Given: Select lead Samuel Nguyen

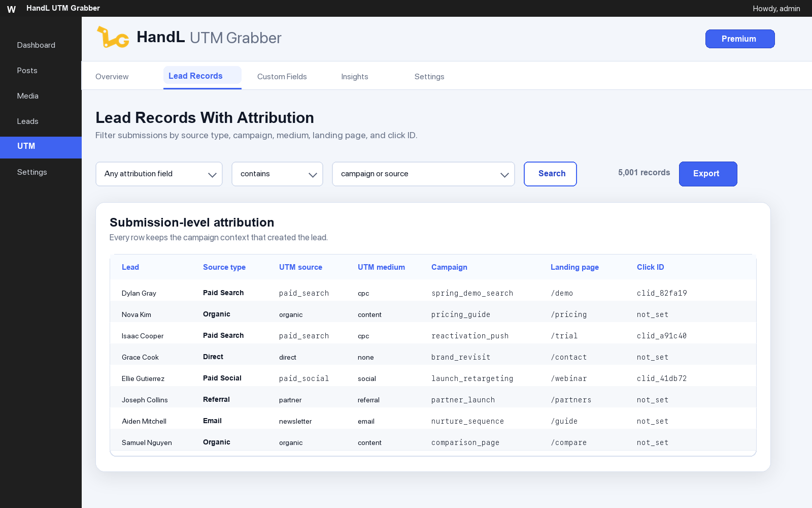Looking at the screenshot, I should coord(147,442).
